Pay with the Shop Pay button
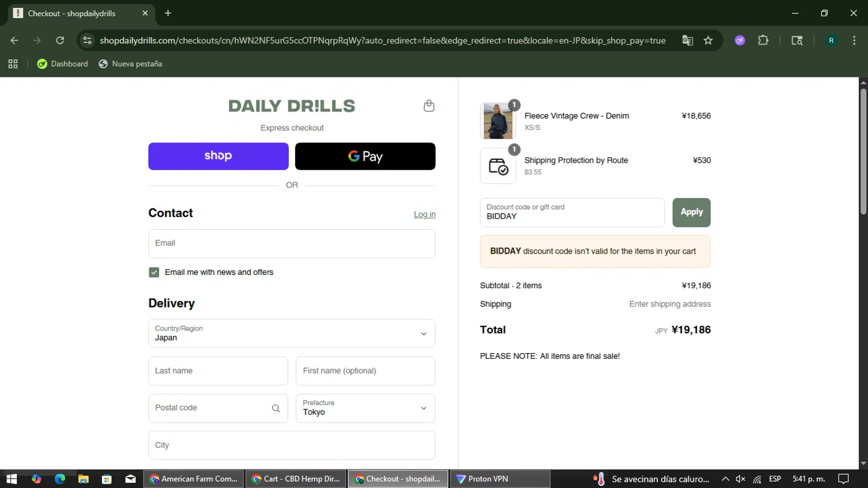This screenshot has width=868, height=488. pos(218,156)
